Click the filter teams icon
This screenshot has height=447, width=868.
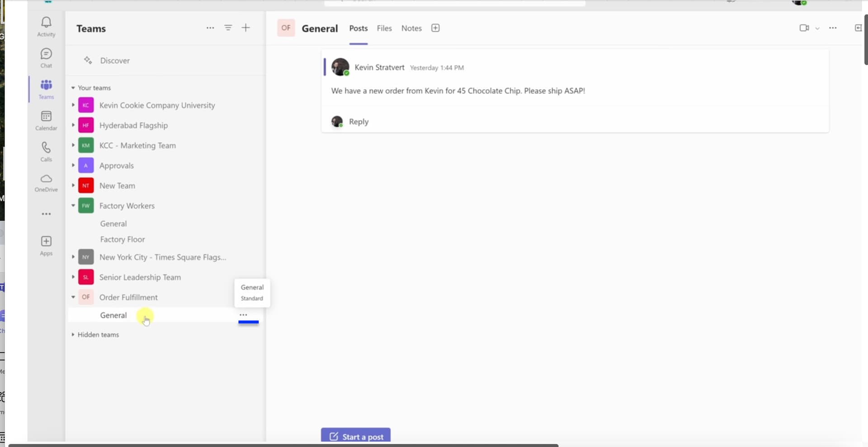click(x=228, y=28)
